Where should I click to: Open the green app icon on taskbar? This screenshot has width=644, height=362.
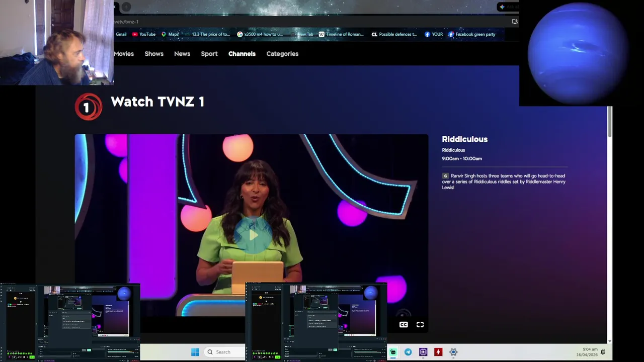tap(393, 352)
